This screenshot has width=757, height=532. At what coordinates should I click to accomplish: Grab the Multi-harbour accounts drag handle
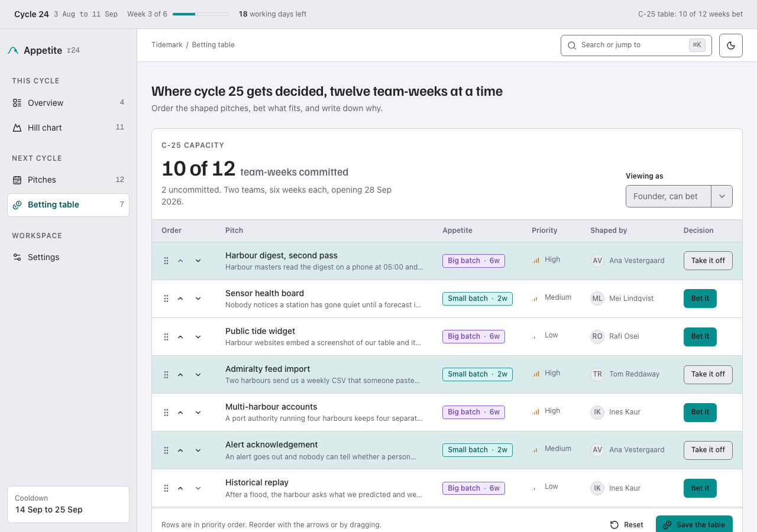(166, 412)
